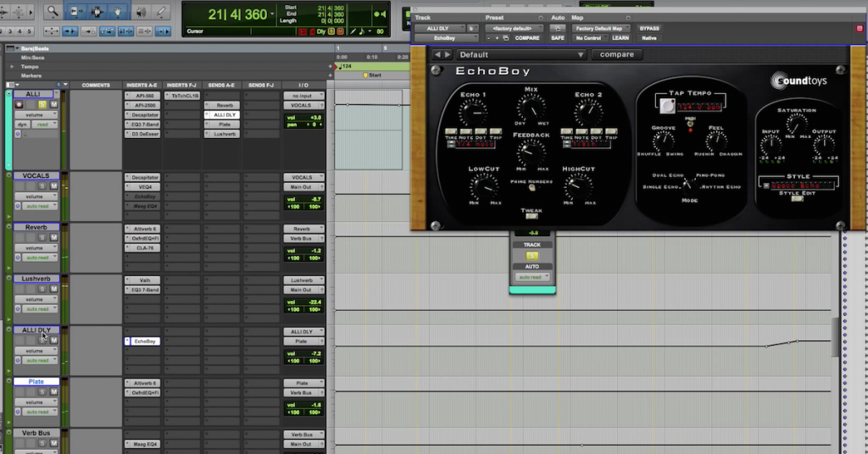Open the ALLI track volume view selector

coord(36,114)
